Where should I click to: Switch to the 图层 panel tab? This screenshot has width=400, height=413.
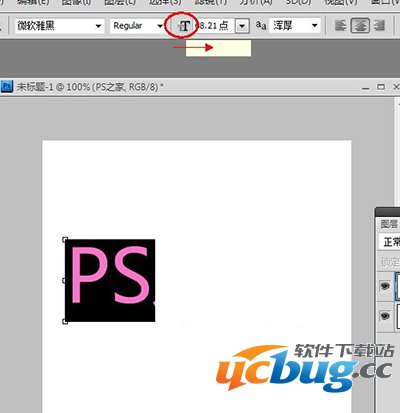point(389,224)
